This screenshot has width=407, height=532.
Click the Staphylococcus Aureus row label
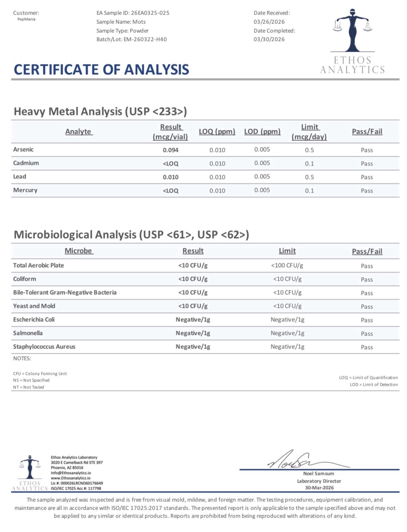coord(44,347)
